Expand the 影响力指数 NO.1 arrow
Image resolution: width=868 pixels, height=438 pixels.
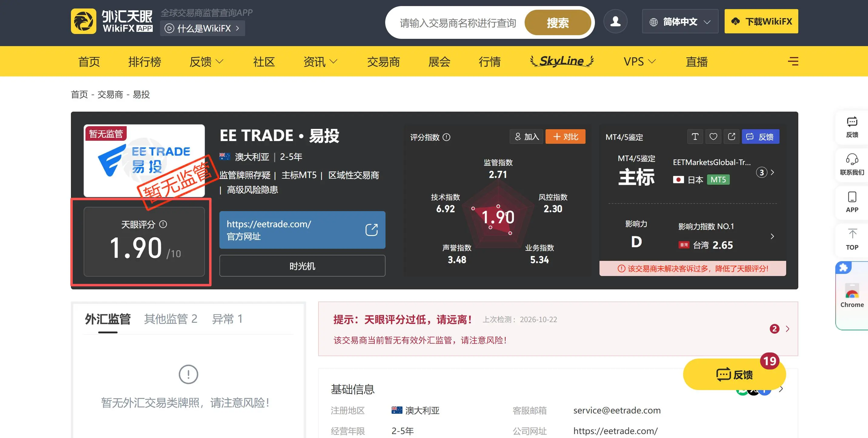pyautogui.click(x=772, y=236)
